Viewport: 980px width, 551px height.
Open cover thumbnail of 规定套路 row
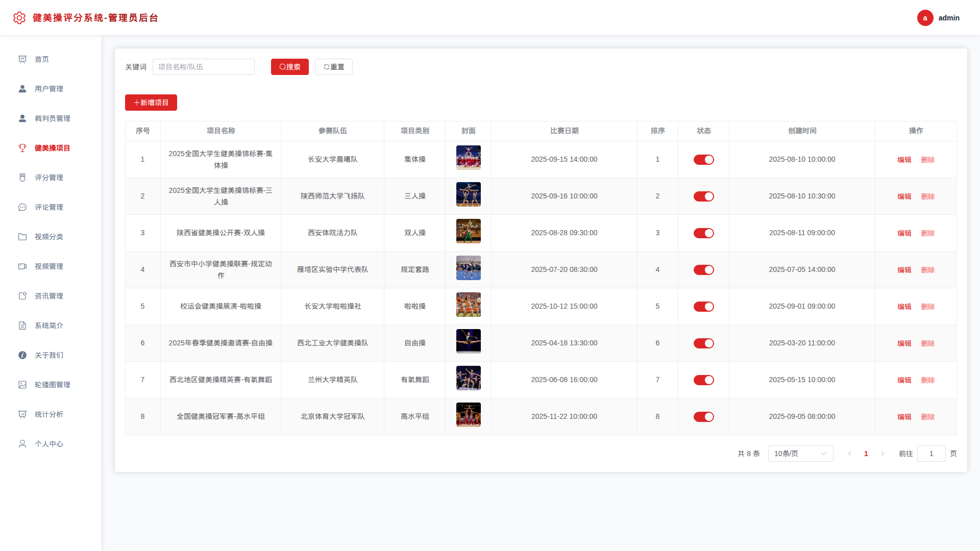pos(468,268)
